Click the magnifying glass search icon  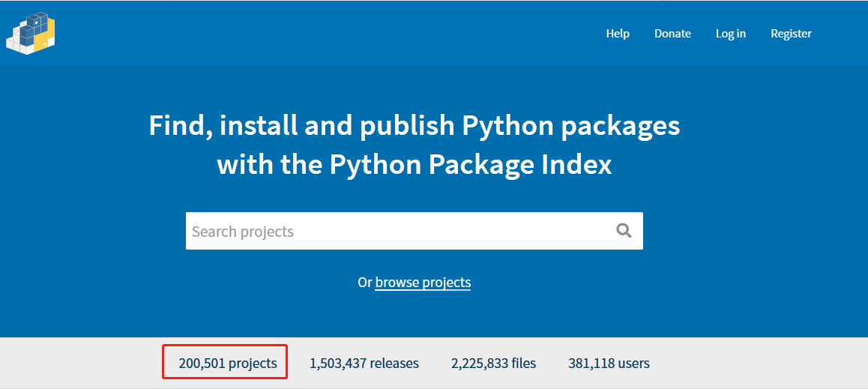[624, 231]
